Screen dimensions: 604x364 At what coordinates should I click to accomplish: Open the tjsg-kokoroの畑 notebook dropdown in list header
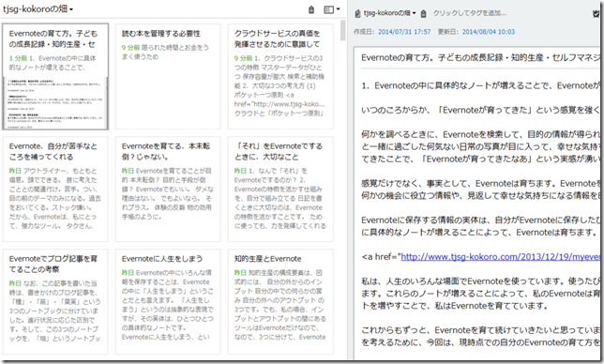[38, 8]
